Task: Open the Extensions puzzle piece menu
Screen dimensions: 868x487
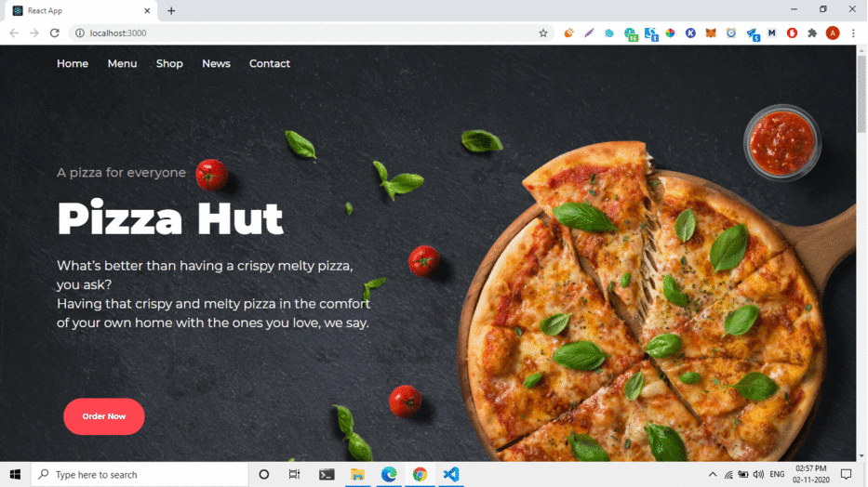Action: pos(812,33)
